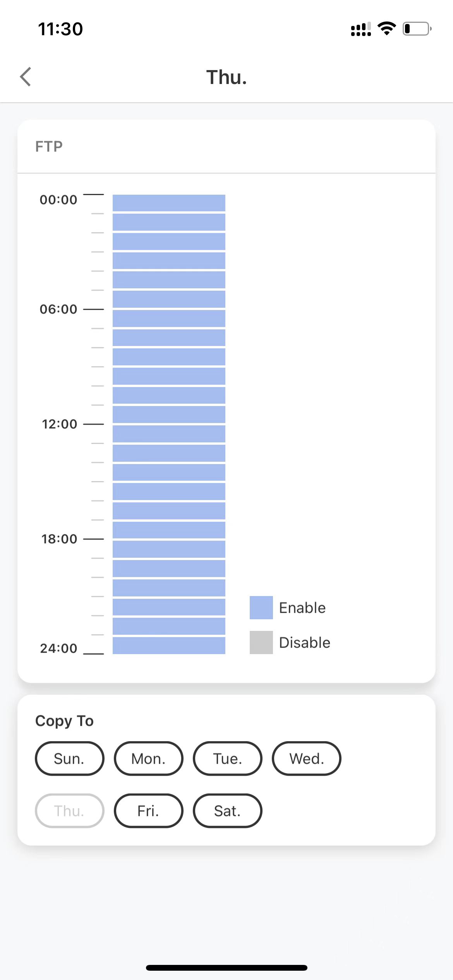Toggle the 06:00 hour schedule block
Viewport: 453px width, 980px height.
[x=169, y=318]
